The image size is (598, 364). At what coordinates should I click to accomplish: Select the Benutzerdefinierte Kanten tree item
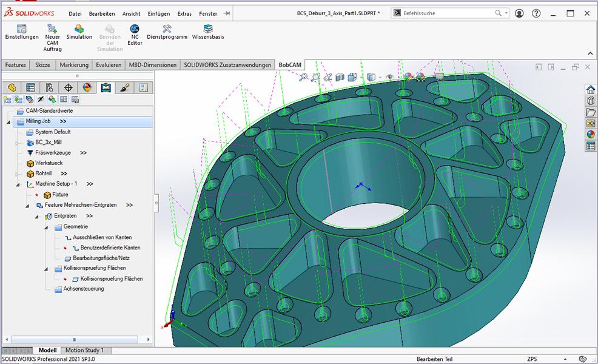110,248
